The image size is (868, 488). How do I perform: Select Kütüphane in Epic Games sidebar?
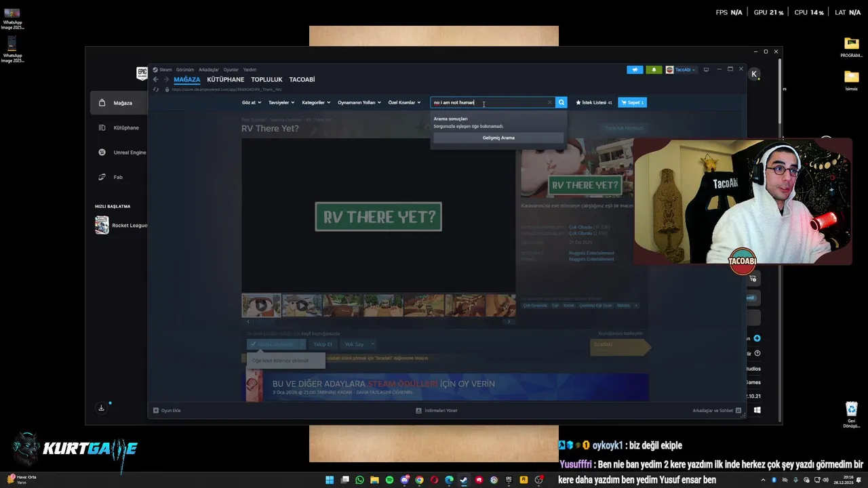(x=119, y=127)
